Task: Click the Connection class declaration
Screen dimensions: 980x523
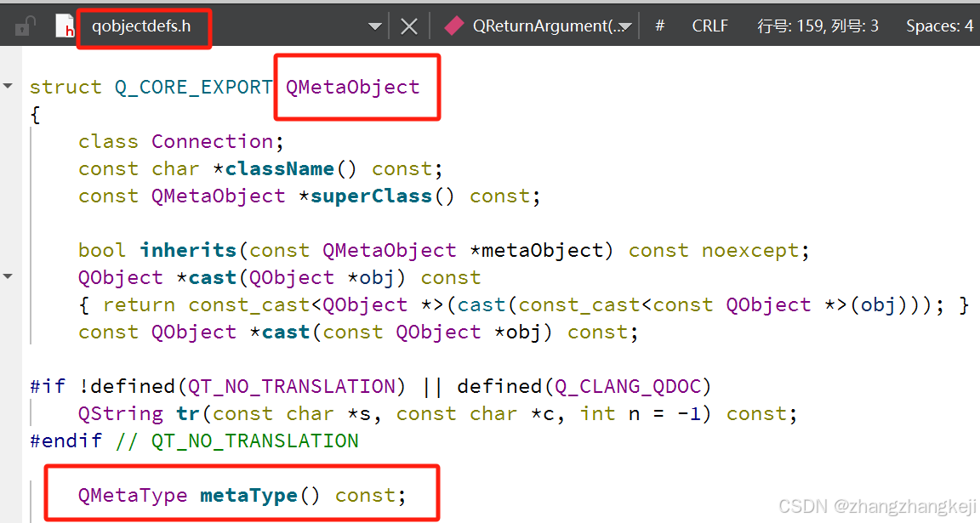Action: coord(212,142)
